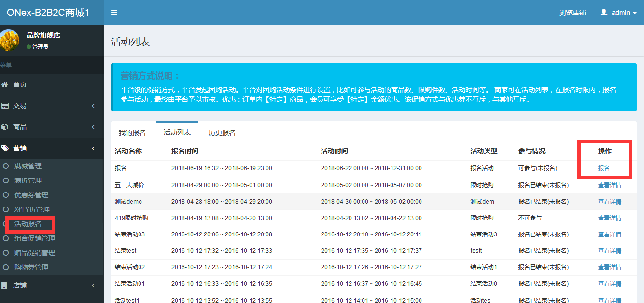Viewport: 644px width, 303px height.
Task: Expand the 交易 menu chevron
Action: pyautogui.click(x=93, y=106)
